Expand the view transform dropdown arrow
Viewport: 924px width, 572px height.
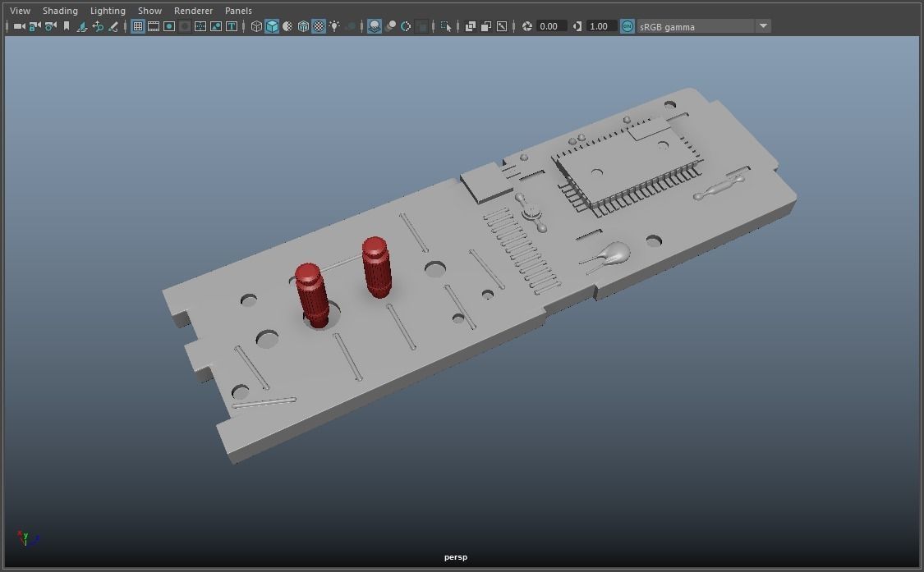point(763,26)
